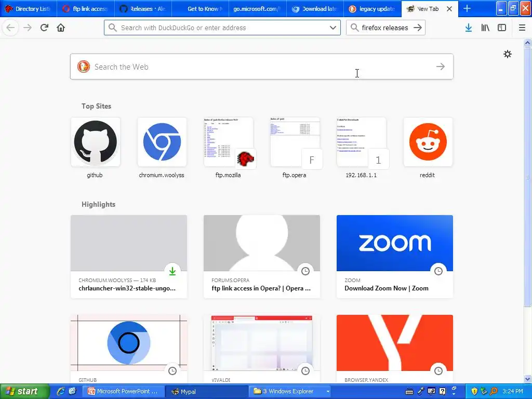Open new tab page settings gear
The image size is (532, 399).
[507, 54]
